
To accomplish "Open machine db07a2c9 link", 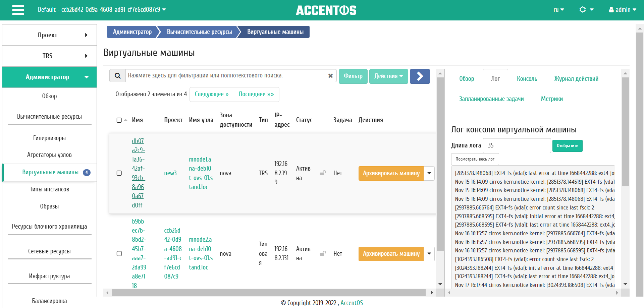I will (138, 173).
